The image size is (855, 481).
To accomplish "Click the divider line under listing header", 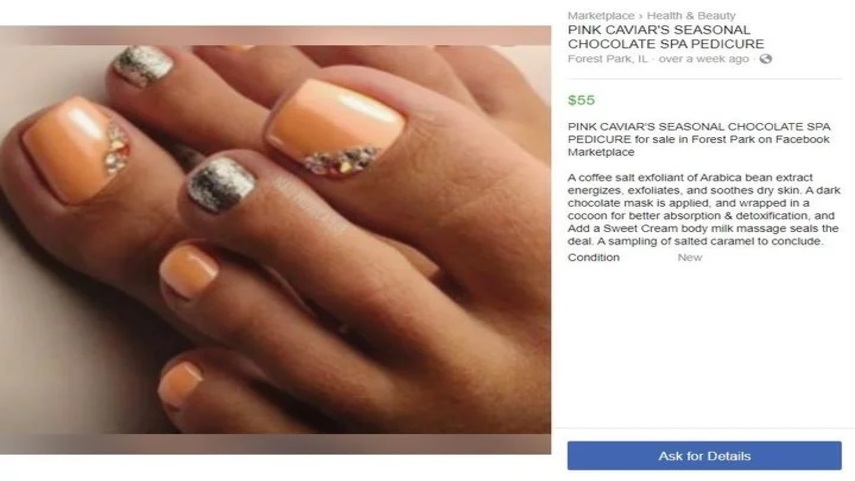I will click(x=705, y=79).
